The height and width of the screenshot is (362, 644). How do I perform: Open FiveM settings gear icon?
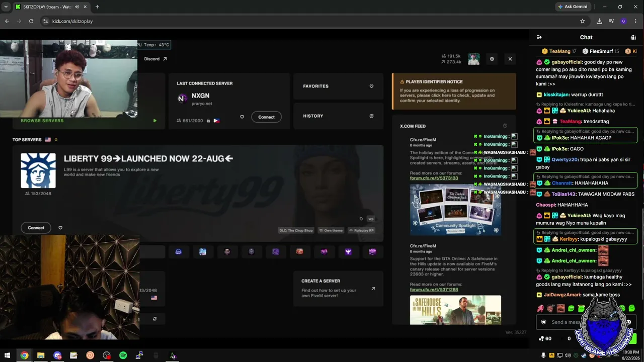(x=492, y=59)
